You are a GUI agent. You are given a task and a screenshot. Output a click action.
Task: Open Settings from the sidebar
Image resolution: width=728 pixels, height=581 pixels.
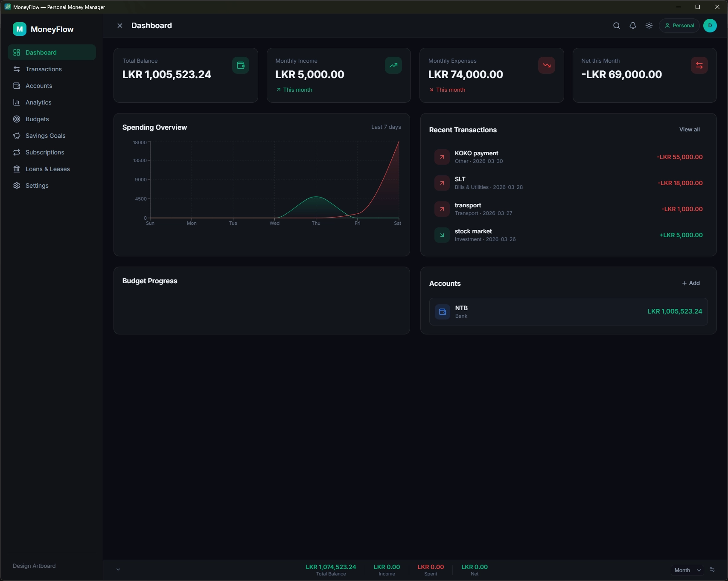point(37,185)
